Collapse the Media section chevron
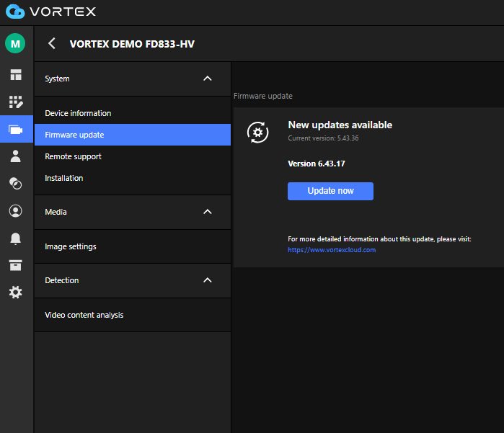 coord(208,212)
